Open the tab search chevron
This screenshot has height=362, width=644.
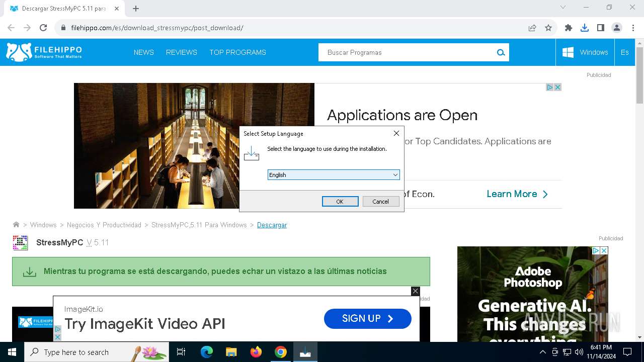[563, 7]
